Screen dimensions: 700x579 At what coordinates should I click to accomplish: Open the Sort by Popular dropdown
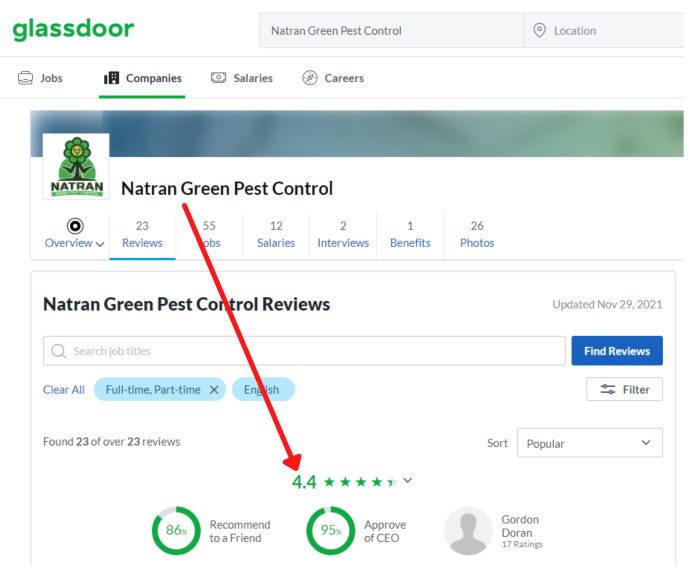[x=590, y=443]
